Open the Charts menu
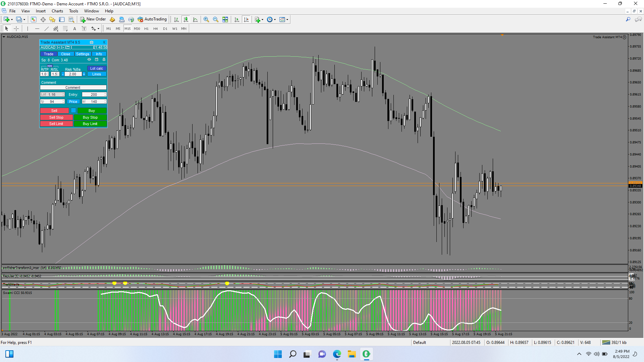644x362 pixels. coord(57,11)
